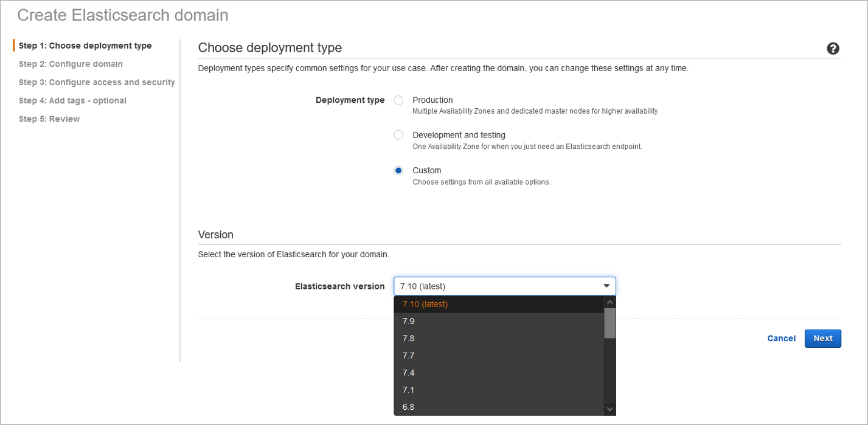The height and width of the screenshot is (425, 868).
Task: Select the Production deployment type
Action: click(398, 100)
